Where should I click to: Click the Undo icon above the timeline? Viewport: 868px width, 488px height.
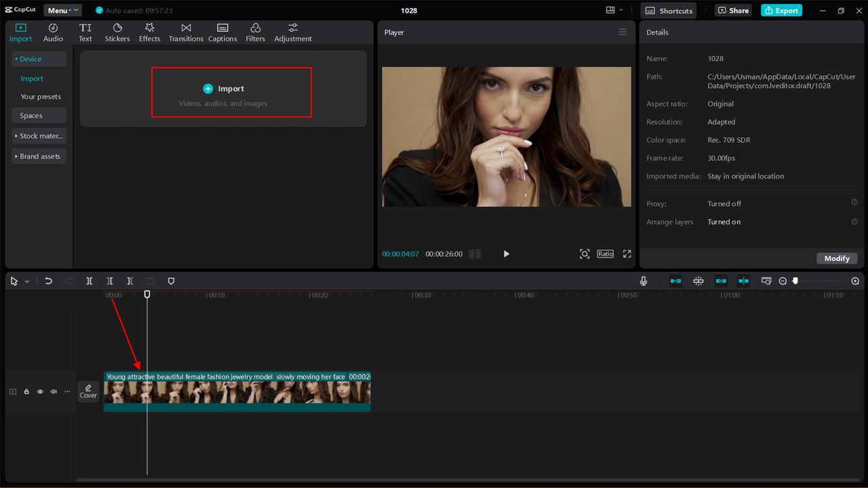(48, 281)
